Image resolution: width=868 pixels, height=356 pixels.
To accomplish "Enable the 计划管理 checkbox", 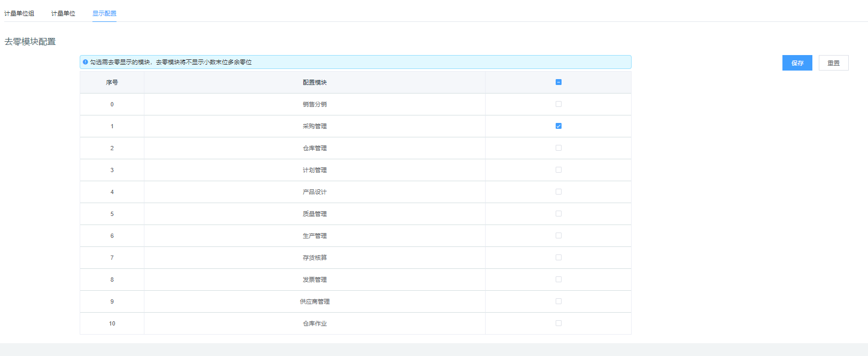I will pyautogui.click(x=558, y=170).
